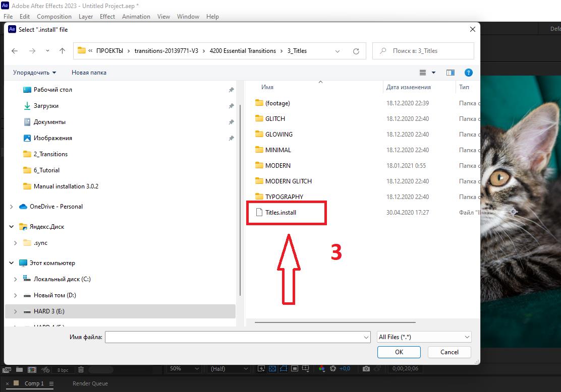Click Новая папка button
The width and height of the screenshot is (561, 392).
point(89,73)
